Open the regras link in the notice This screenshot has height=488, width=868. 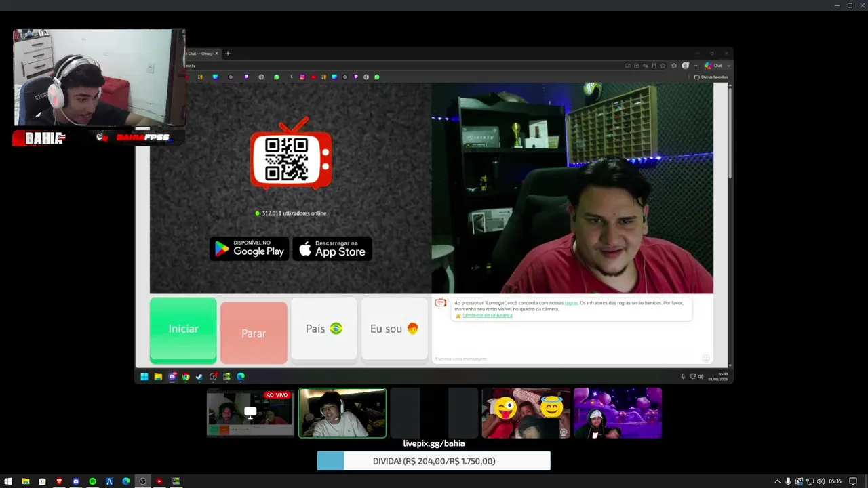coord(571,303)
